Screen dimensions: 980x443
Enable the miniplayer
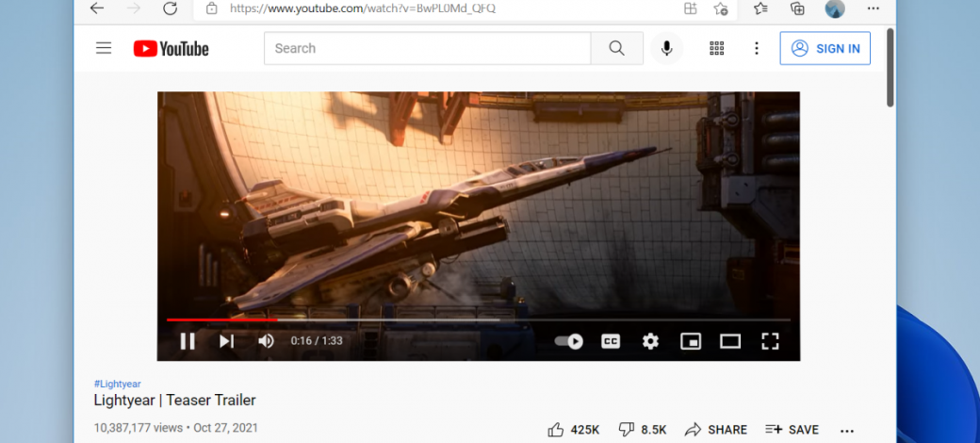pyautogui.click(x=691, y=341)
